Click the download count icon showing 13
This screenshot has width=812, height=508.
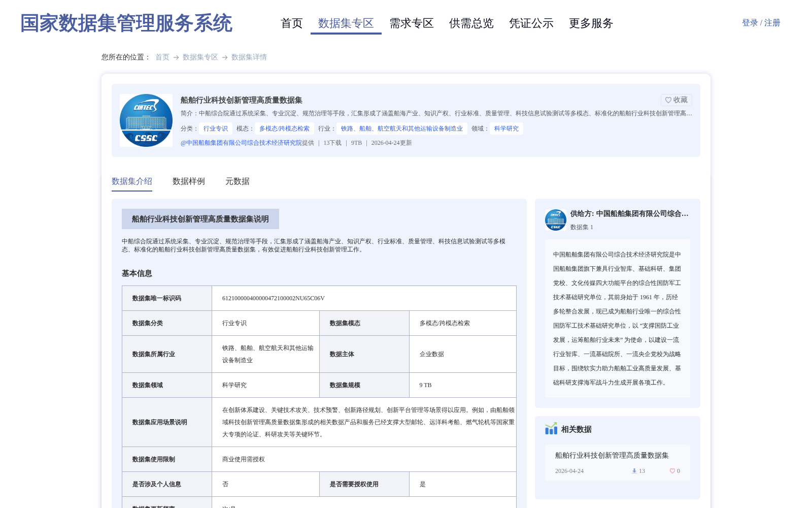click(x=634, y=471)
